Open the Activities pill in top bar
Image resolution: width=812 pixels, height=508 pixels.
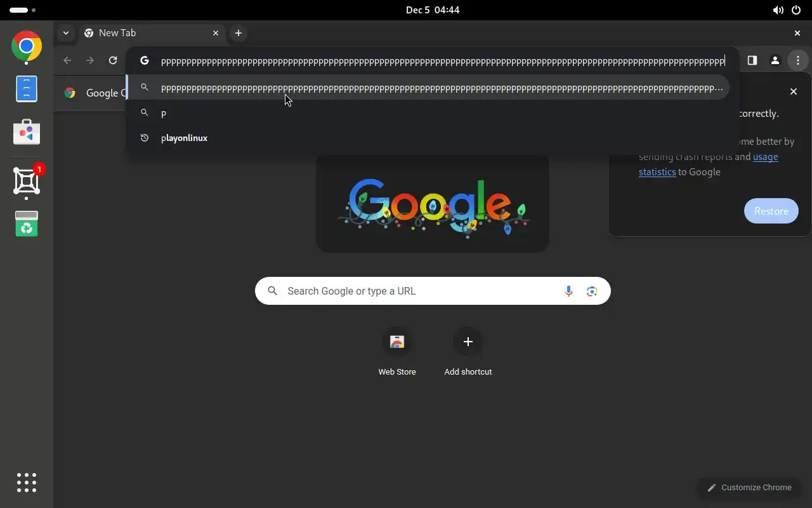pyautogui.click(x=22, y=10)
